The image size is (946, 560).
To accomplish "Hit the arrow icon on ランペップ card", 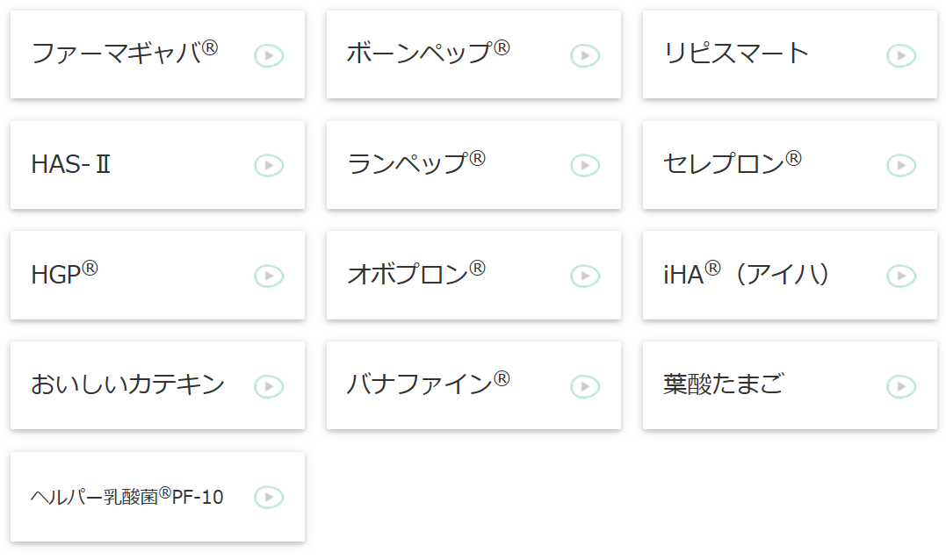I will click(585, 165).
